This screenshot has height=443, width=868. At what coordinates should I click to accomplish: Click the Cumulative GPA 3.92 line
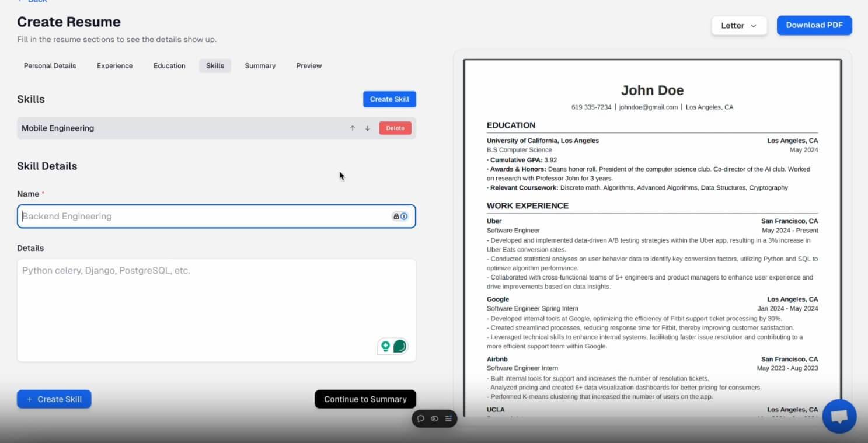[x=522, y=160]
